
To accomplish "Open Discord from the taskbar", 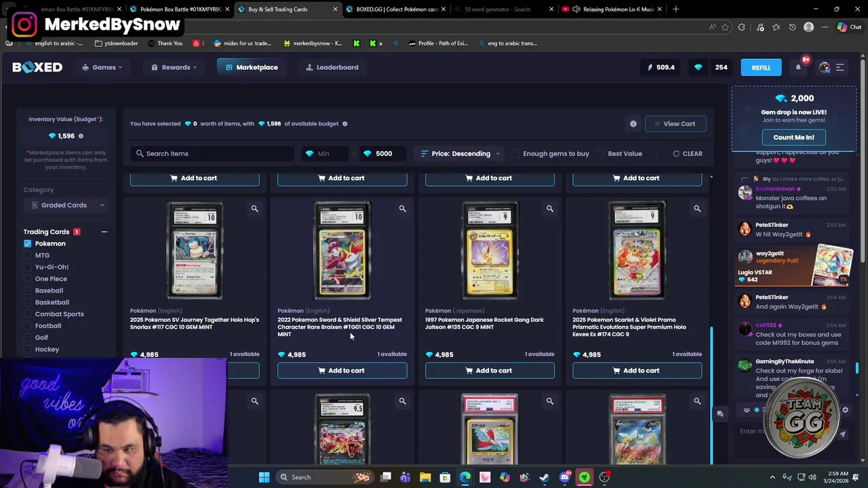I will [x=565, y=477].
